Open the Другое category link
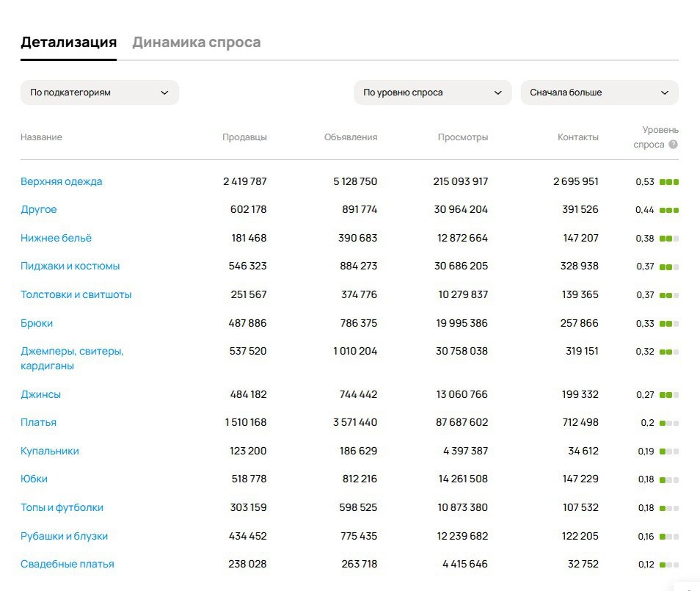Screen dimensions: 700x591 [x=38, y=209]
